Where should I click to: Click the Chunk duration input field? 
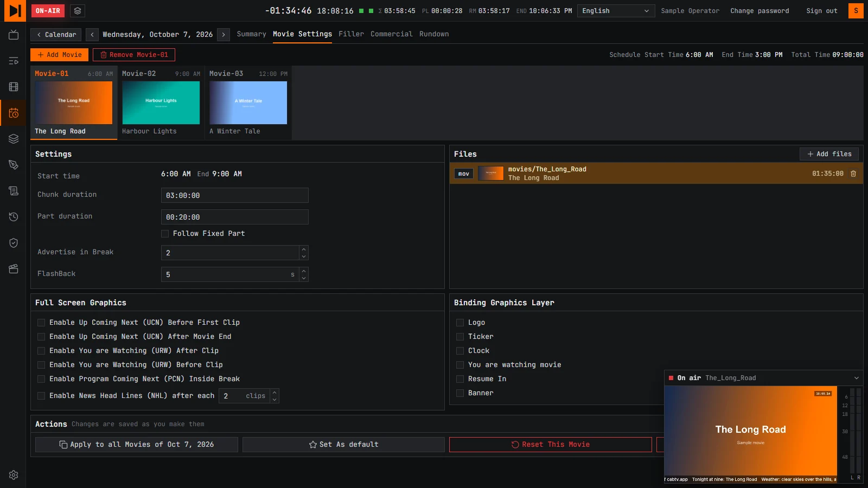[x=235, y=195]
